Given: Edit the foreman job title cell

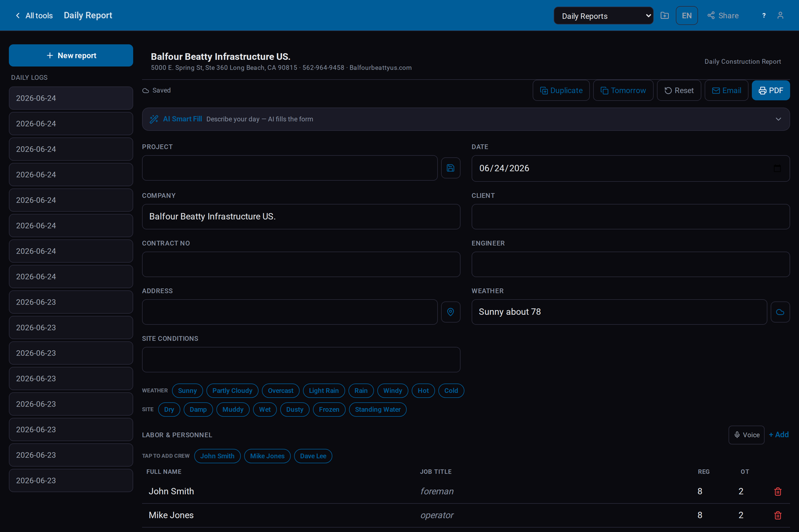Looking at the screenshot, I should (x=437, y=492).
